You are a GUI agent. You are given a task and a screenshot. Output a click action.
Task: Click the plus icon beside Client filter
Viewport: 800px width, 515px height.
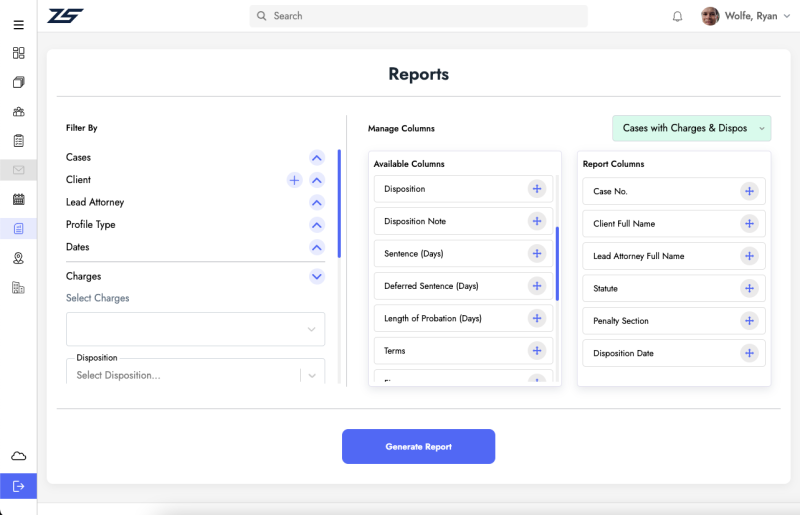click(x=295, y=180)
